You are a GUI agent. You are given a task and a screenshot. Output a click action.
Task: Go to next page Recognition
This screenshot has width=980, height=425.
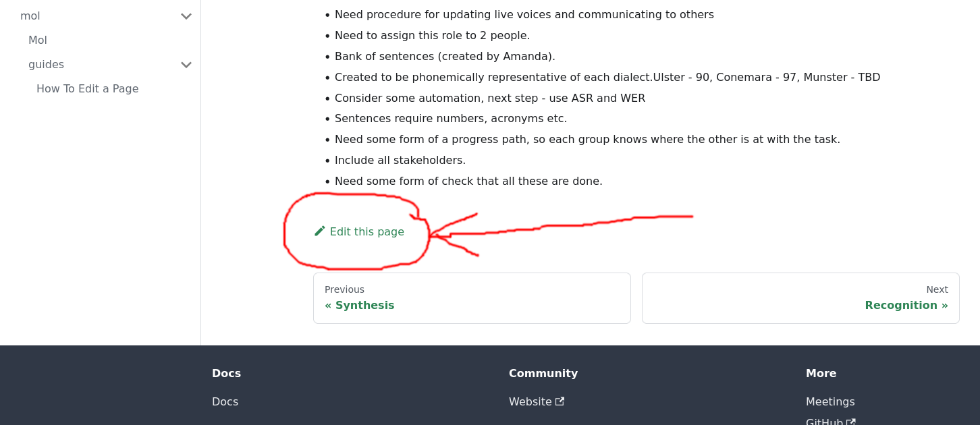[800, 298]
